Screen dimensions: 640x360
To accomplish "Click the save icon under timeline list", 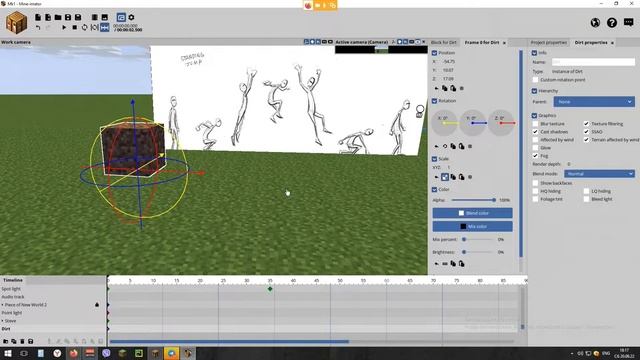I will click(x=31, y=341).
